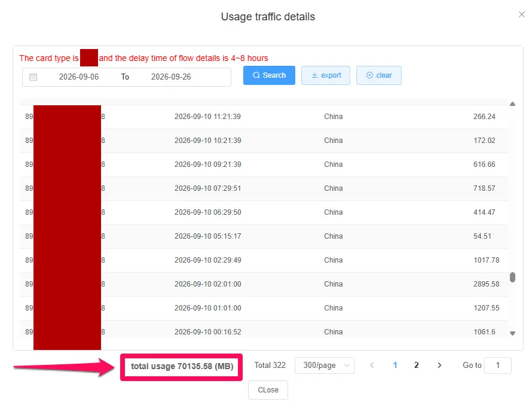Click the Total 322 count label
Screen dimensions: 532x405
pyautogui.click(x=270, y=366)
